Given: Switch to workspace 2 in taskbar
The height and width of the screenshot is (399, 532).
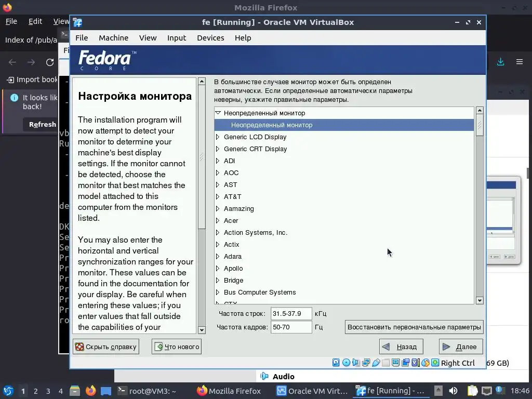Looking at the screenshot, I should (x=36, y=391).
